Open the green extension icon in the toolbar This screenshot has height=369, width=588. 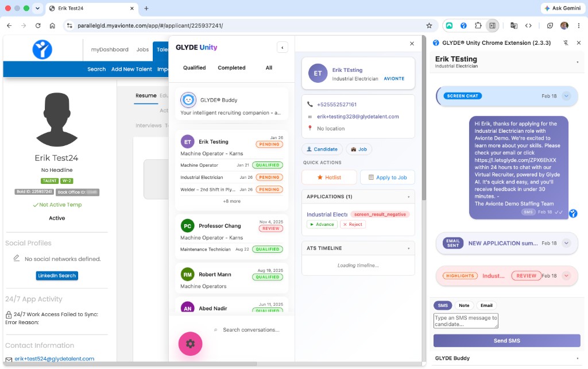click(x=449, y=25)
